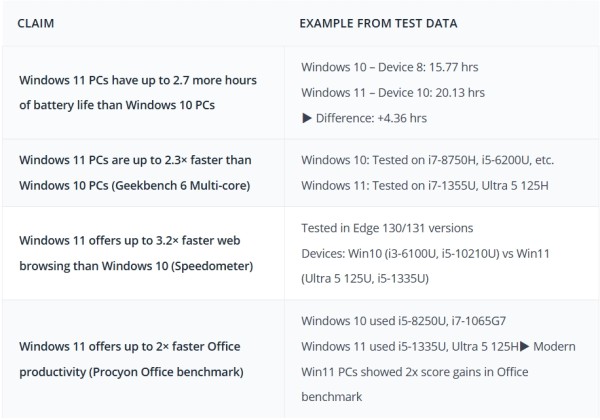Click the triangle icon before Modern
600x420 pixels.
[524, 347]
